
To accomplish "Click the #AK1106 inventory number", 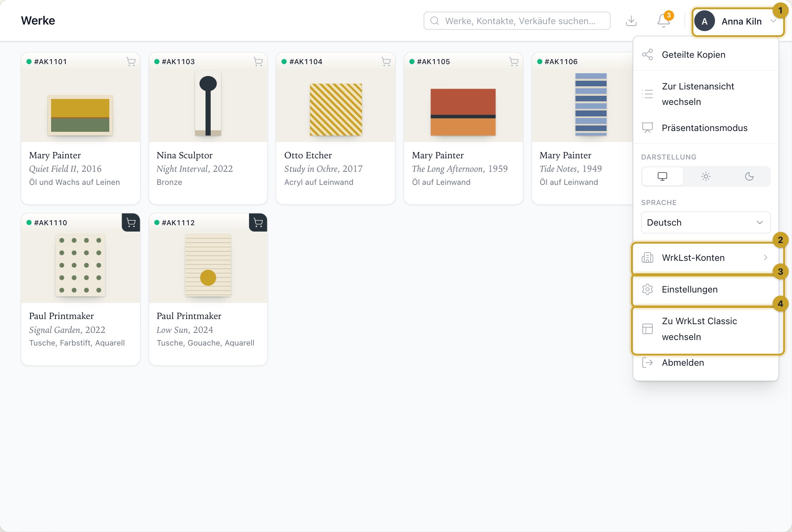I will pyautogui.click(x=561, y=62).
